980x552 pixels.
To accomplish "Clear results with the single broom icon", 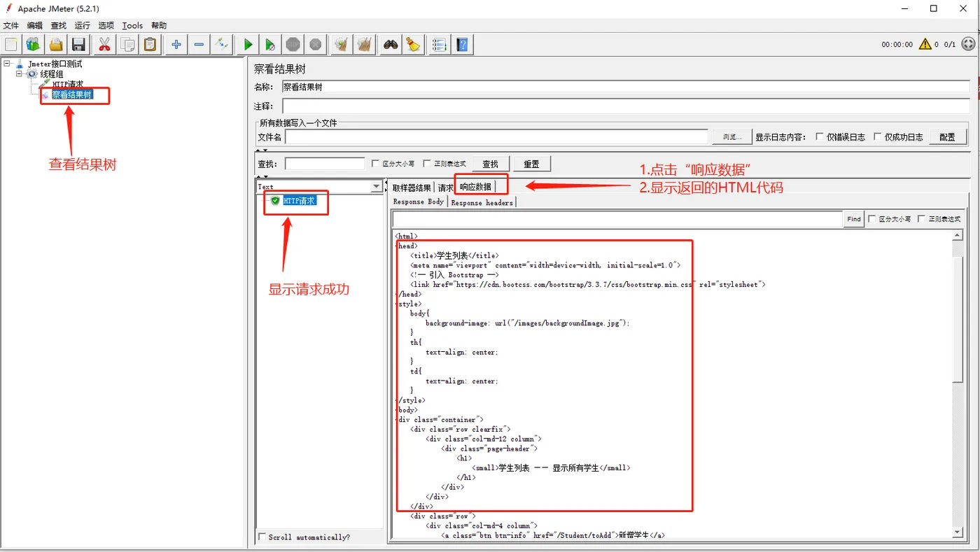I will [x=341, y=45].
